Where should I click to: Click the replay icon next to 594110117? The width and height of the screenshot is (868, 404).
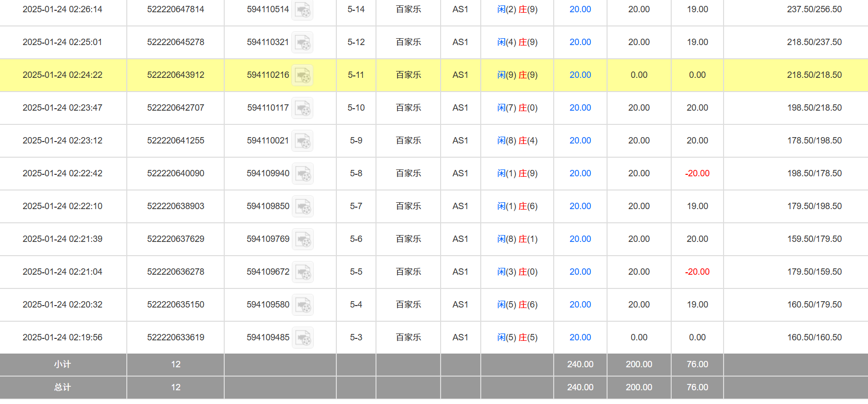point(302,108)
